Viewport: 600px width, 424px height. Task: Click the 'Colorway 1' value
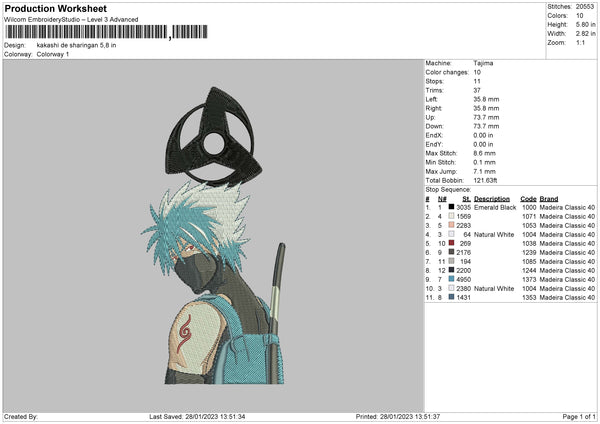[x=53, y=54]
